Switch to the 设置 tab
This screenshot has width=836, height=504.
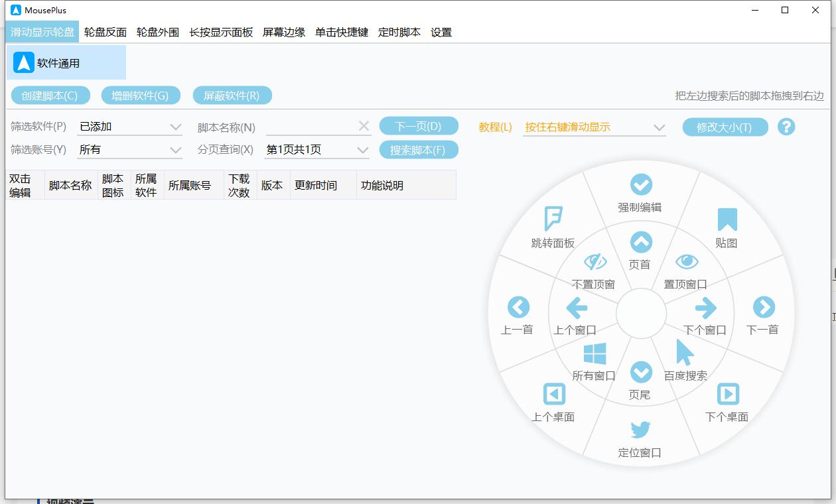tap(440, 31)
